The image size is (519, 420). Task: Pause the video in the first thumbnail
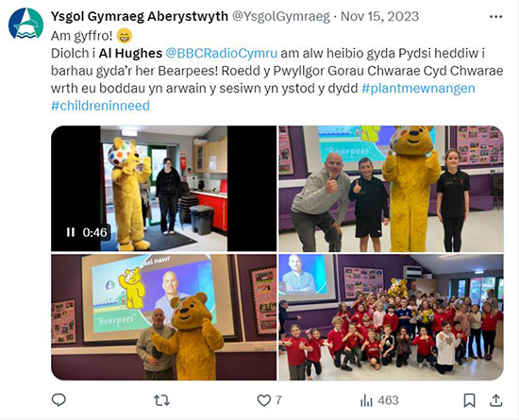pyautogui.click(x=71, y=232)
